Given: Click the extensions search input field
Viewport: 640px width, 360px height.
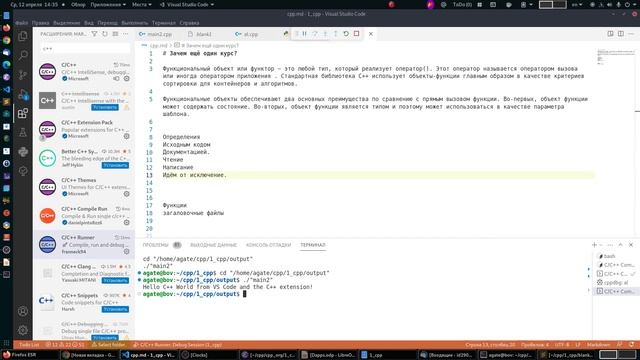Looking at the screenshot, I should [85, 49].
